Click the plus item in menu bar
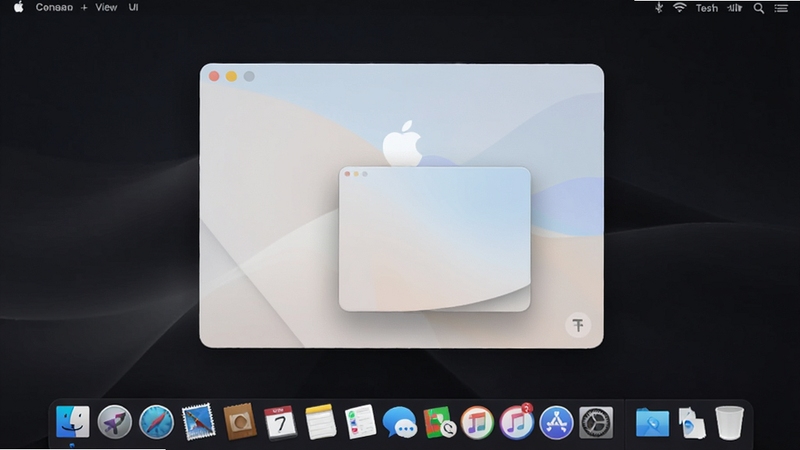 (x=84, y=8)
